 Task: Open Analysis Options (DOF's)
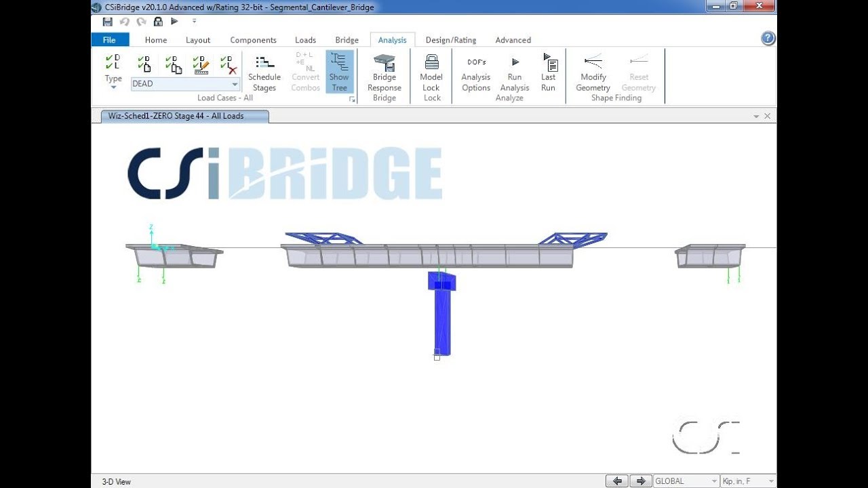(476, 73)
